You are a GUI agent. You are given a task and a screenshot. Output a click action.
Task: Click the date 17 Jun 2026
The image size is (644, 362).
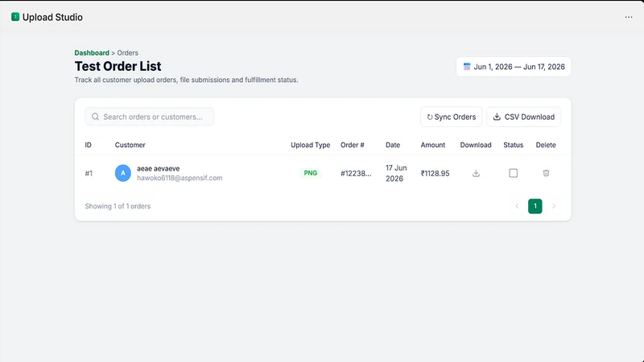pos(396,173)
